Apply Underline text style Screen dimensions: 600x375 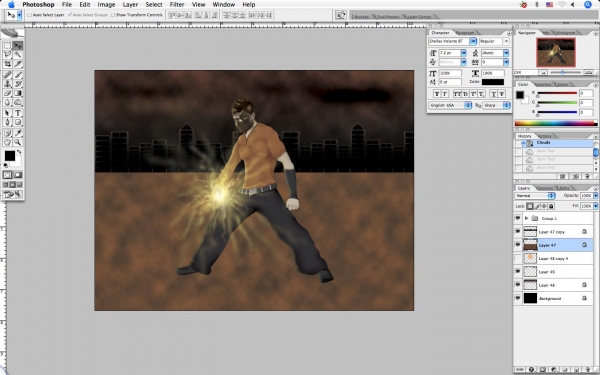(493, 94)
